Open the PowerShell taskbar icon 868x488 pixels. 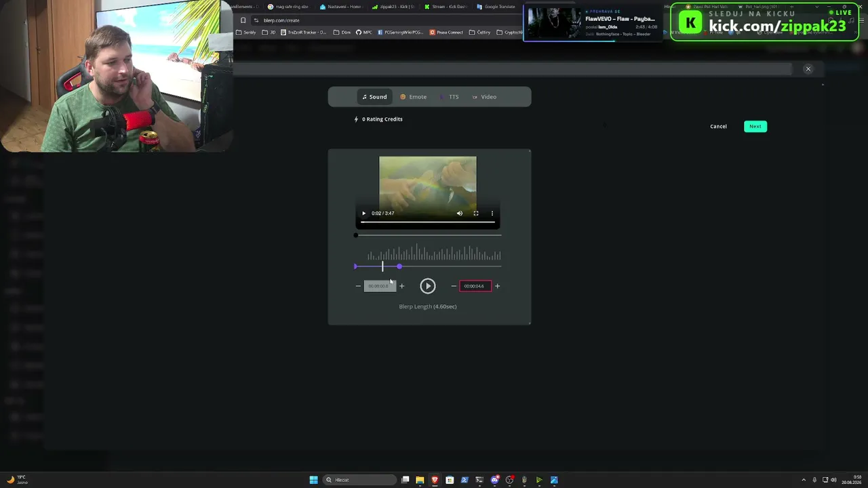pyautogui.click(x=465, y=480)
